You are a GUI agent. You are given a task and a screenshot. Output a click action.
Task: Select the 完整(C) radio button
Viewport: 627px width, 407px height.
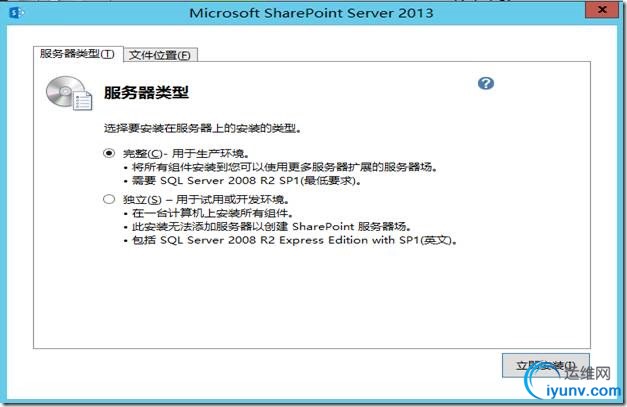tap(109, 153)
